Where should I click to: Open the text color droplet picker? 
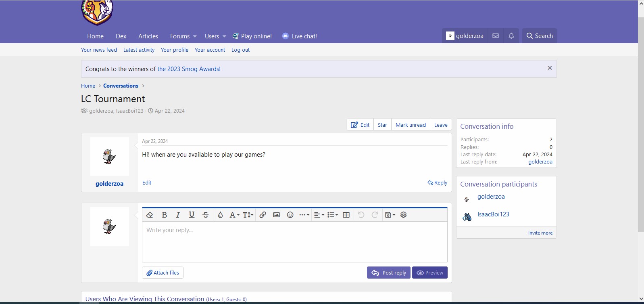pos(220,215)
